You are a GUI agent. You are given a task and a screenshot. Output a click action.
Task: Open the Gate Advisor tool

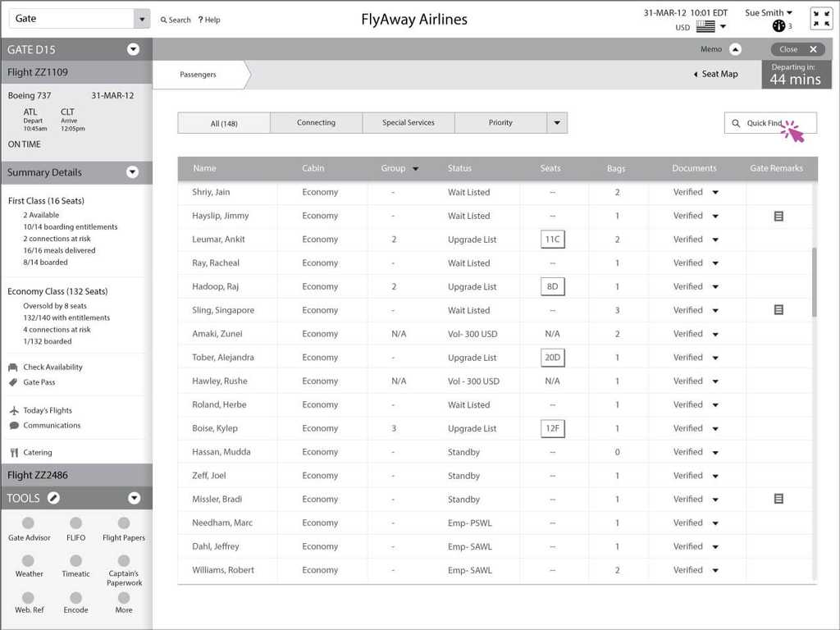pyautogui.click(x=30, y=526)
